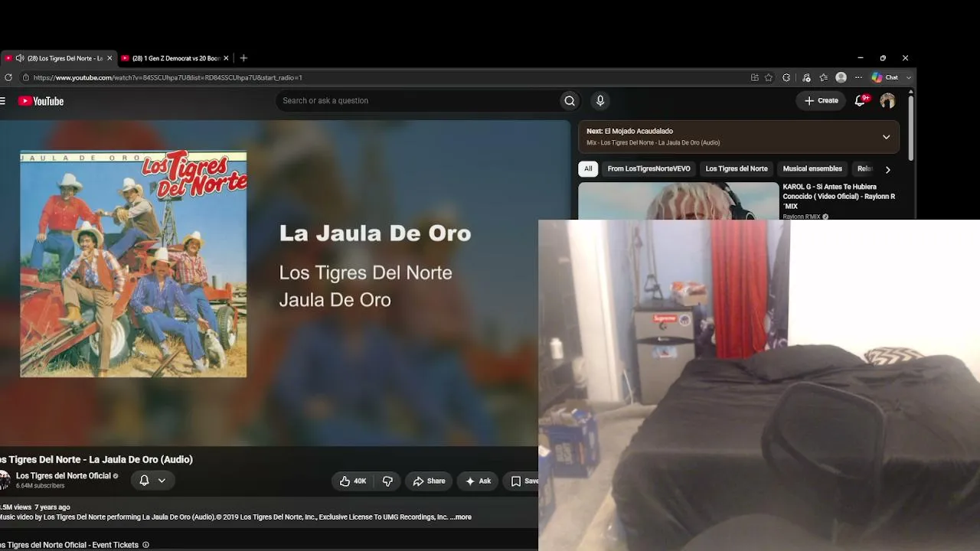
Task: Switch to the Los Tigres Del Norte browser tab
Action: pos(58,58)
